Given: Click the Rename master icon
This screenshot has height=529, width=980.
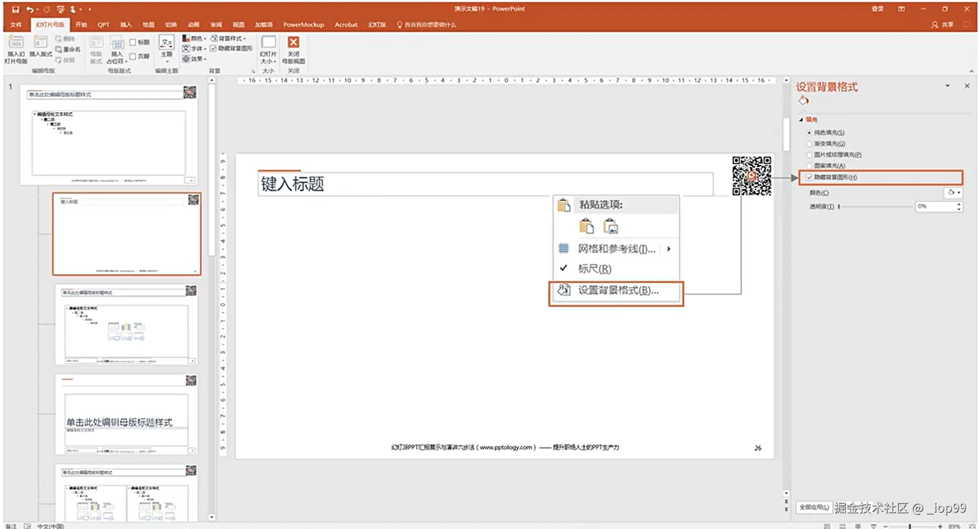Looking at the screenshot, I should coord(59,49).
